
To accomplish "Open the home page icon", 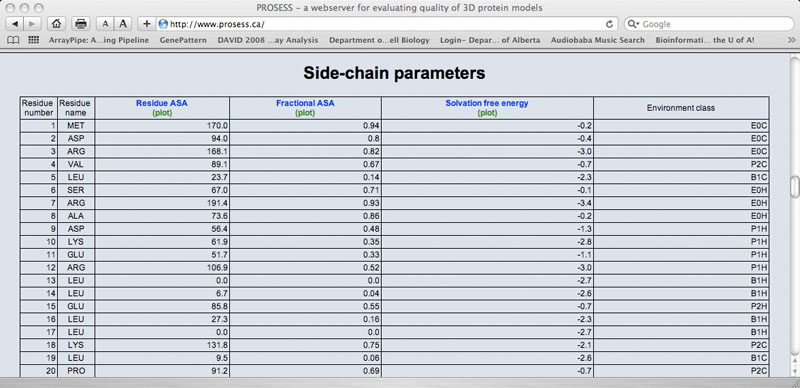I will [57, 23].
